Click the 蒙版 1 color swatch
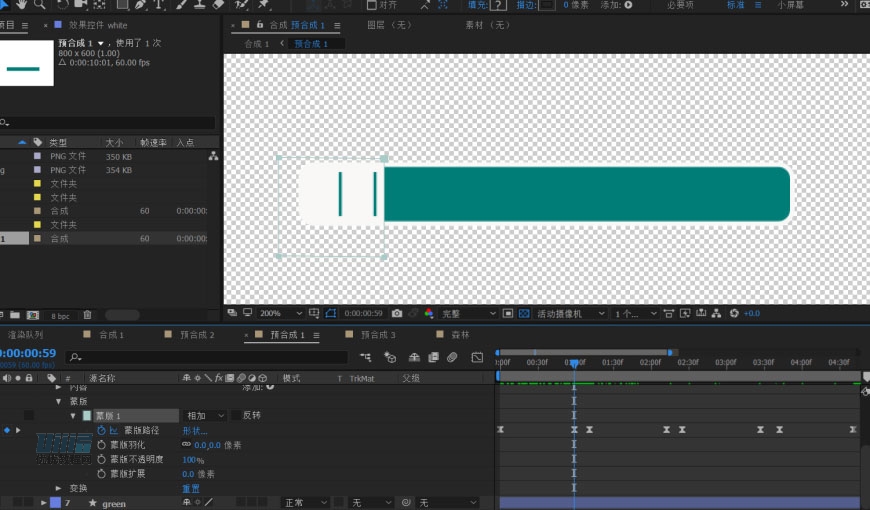This screenshot has height=510, width=870. [x=87, y=415]
